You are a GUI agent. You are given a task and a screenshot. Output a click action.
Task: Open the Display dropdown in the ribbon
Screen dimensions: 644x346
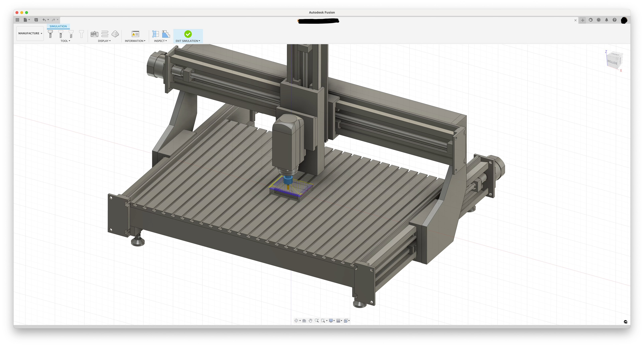(104, 41)
